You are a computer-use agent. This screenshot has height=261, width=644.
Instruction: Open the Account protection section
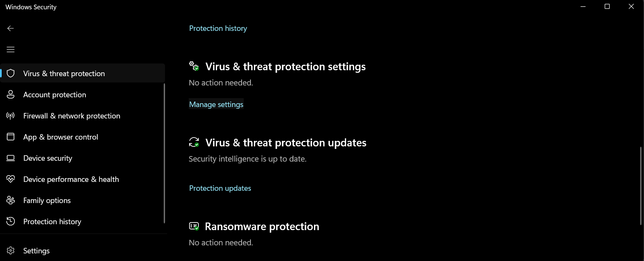pyautogui.click(x=55, y=95)
